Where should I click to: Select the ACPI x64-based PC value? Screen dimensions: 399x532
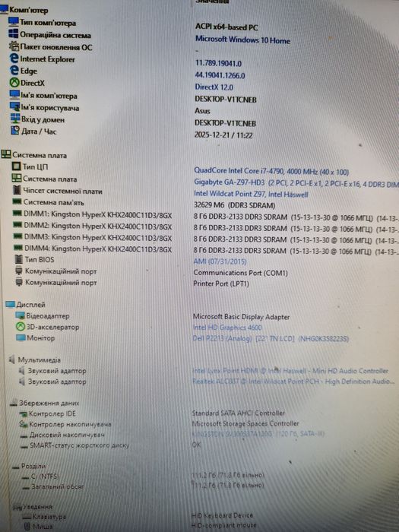tap(226, 27)
